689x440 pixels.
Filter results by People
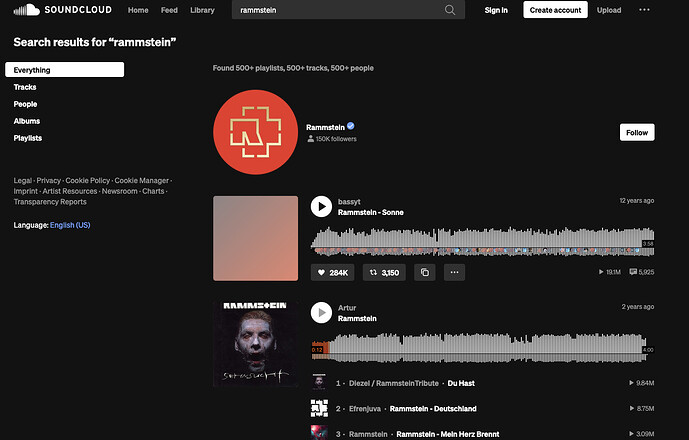tap(25, 104)
